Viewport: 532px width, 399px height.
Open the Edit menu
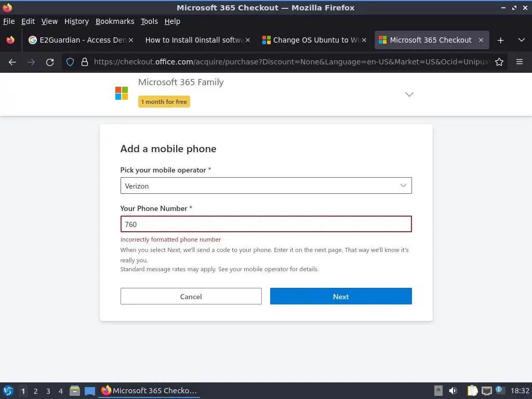(28, 21)
